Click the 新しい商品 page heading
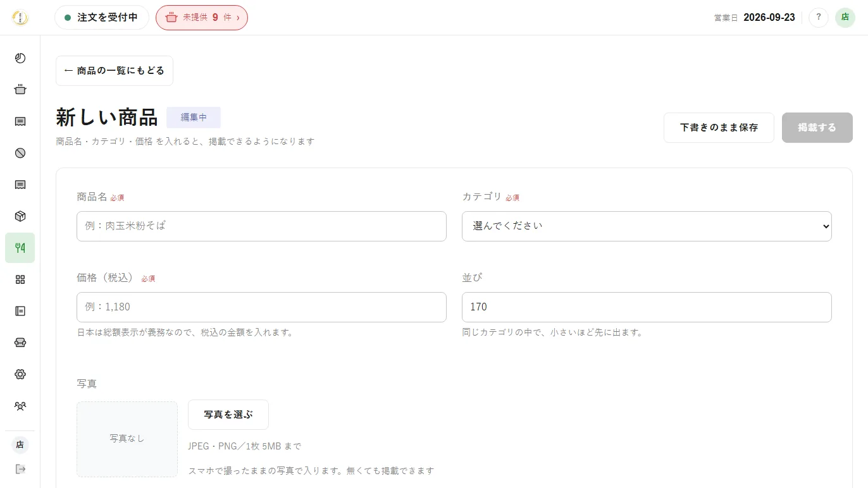The width and height of the screenshot is (868, 488). (107, 118)
